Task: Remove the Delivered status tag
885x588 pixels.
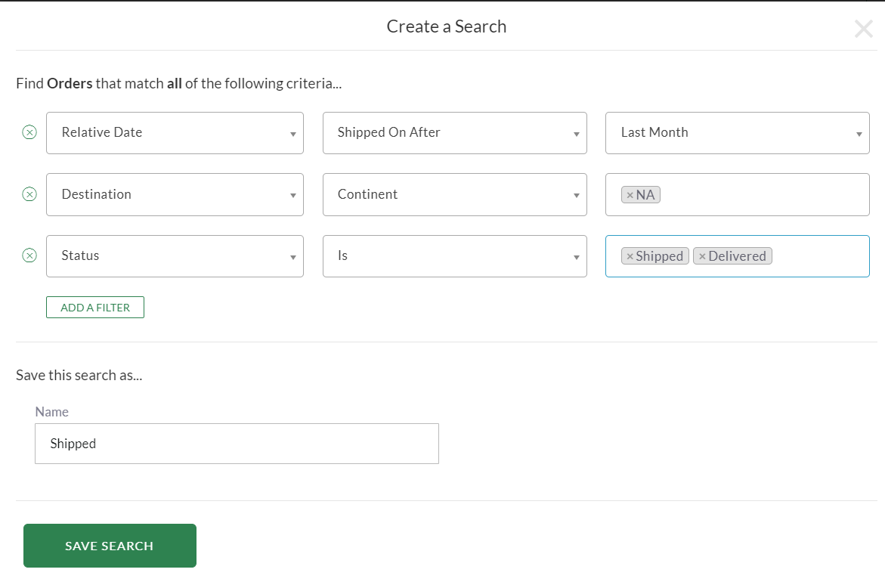Action: click(702, 256)
